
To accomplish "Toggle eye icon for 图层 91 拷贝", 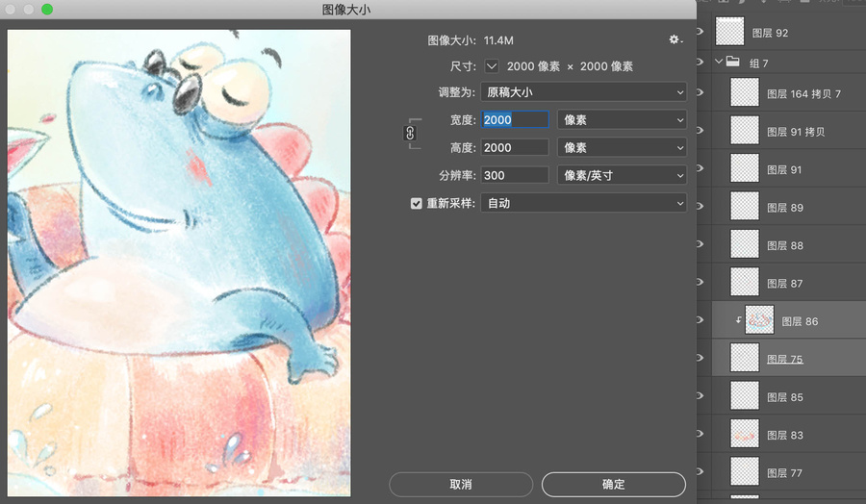I will pos(700,130).
